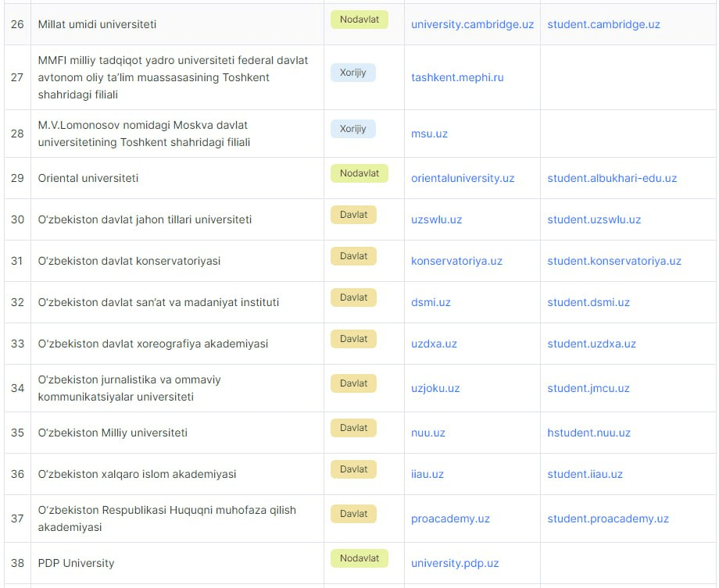Click row number 28 cell
The width and height of the screenshot is (719, 588).
17,134
